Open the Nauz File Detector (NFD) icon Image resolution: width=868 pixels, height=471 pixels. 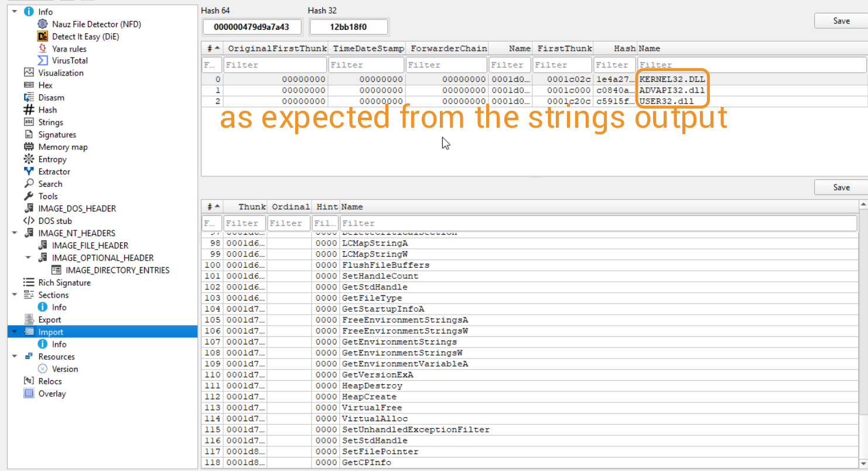click(43, 24)
